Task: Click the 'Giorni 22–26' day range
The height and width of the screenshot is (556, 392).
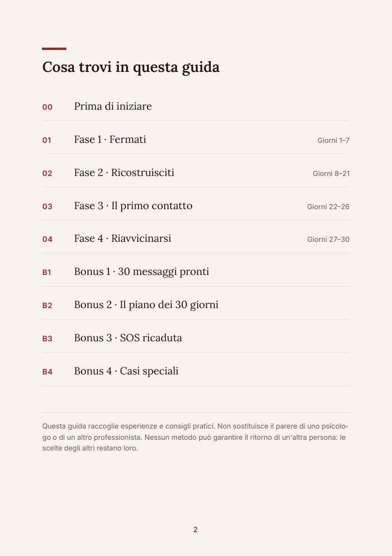Action: [x=328, y=207]
